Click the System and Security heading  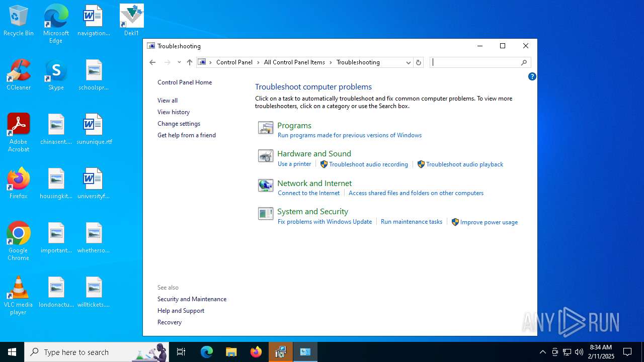[312, 212]
